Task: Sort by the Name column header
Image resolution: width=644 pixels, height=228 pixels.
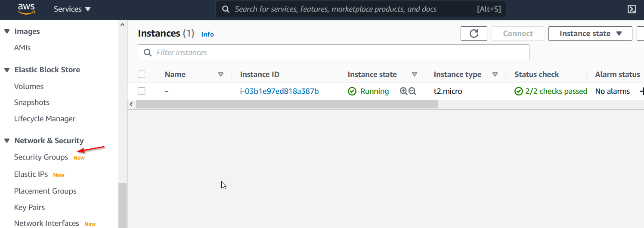Action: click(x=175, y=74)
